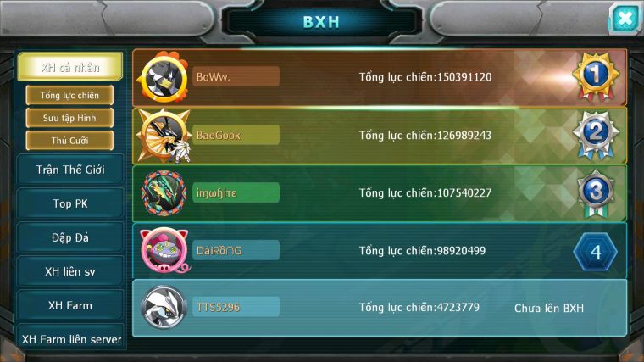Switch to Trận Thế Giới tab
Viewport: 644px width, 362px height.
pos(70,170)
